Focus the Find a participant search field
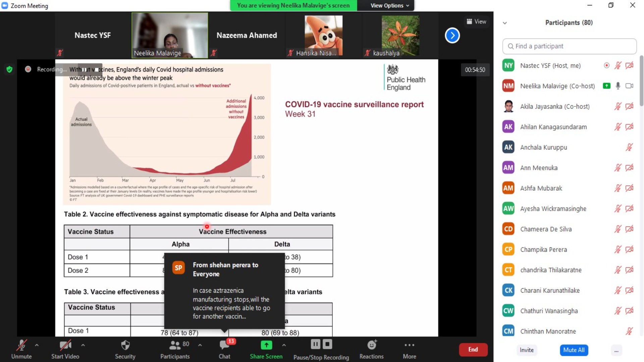The height and width of the screenshot is (362, 644). pyautogui.click(x=569, y=46)
